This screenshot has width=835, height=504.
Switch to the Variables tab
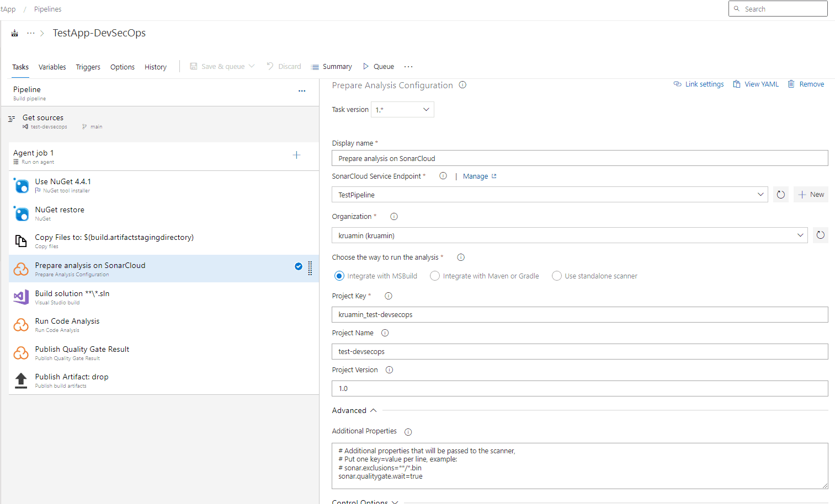click(x=52, y=67)
